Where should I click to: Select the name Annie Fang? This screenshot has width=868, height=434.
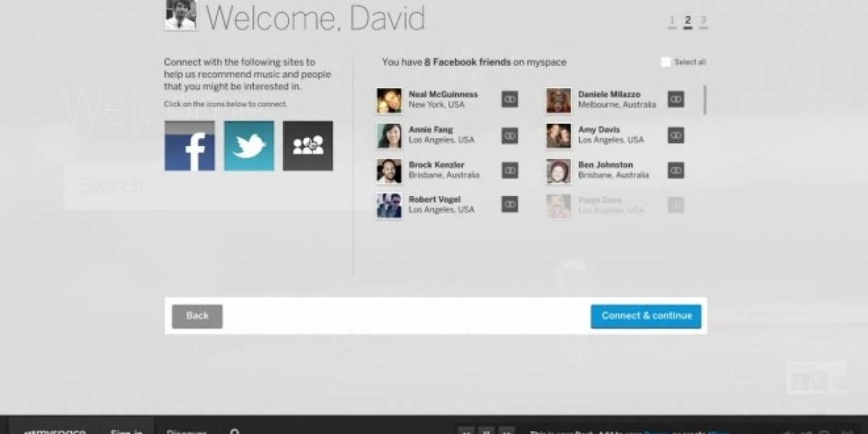432,130
